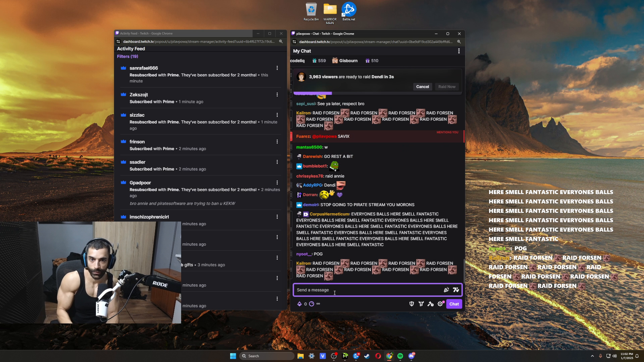Click username Gpadpoor in Activity Feed
The width and height of the screenshot is (644, 362).
coord(140,183)
